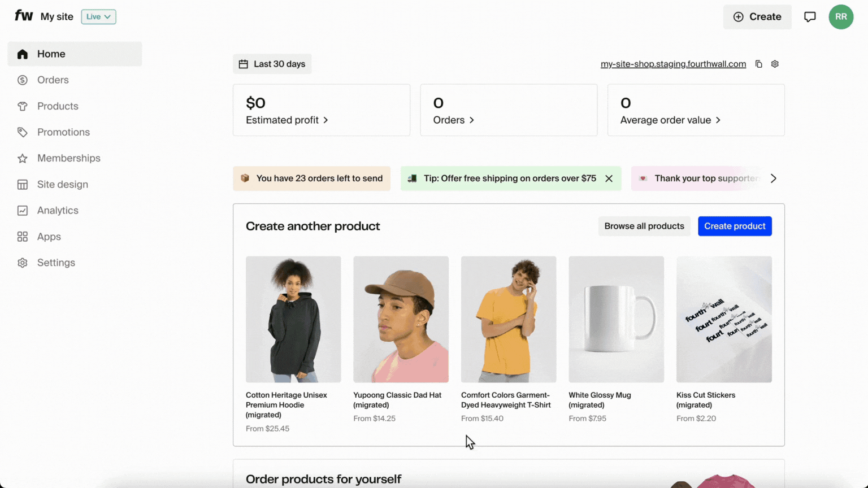Select the White Glossy Mug thumbnail
868x488 pixels.
click(616, 319)
